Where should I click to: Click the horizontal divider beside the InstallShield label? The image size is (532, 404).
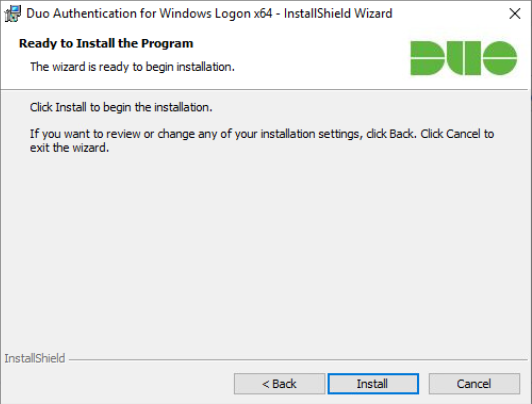click(298, 360)
